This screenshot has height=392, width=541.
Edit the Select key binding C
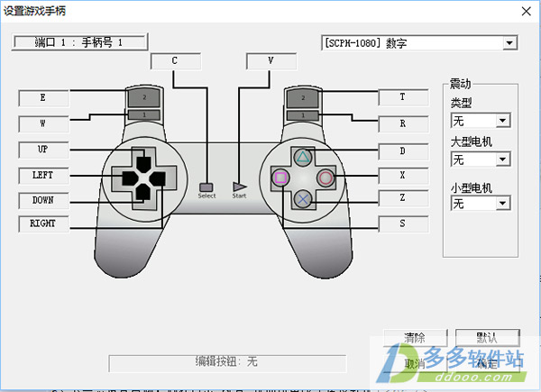click(x=175, y=61)
